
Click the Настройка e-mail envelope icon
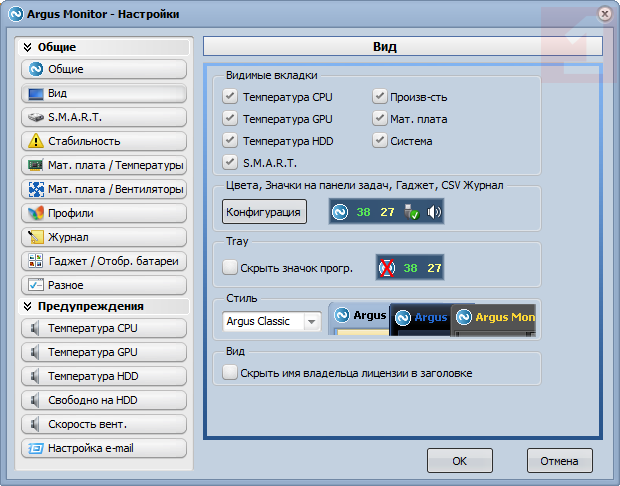click(36, 448)
